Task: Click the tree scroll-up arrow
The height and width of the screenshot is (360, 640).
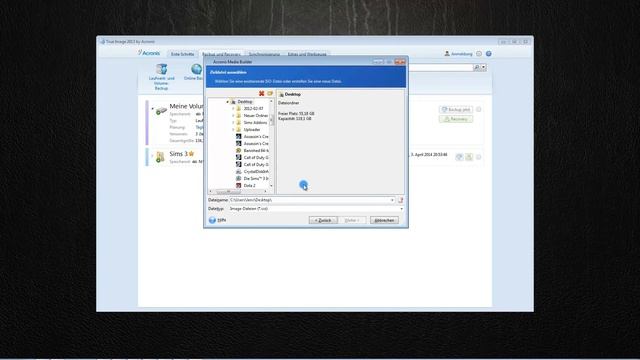Action: [x=271, y=101]
